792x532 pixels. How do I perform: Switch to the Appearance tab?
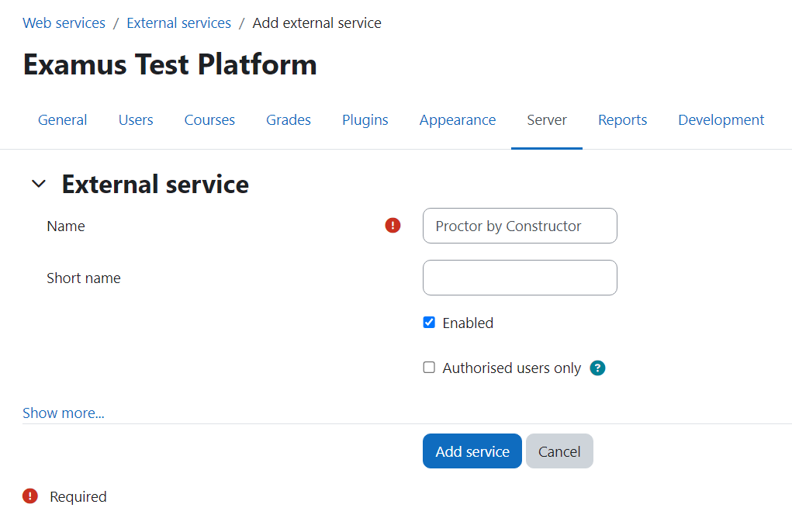[458, 120]
